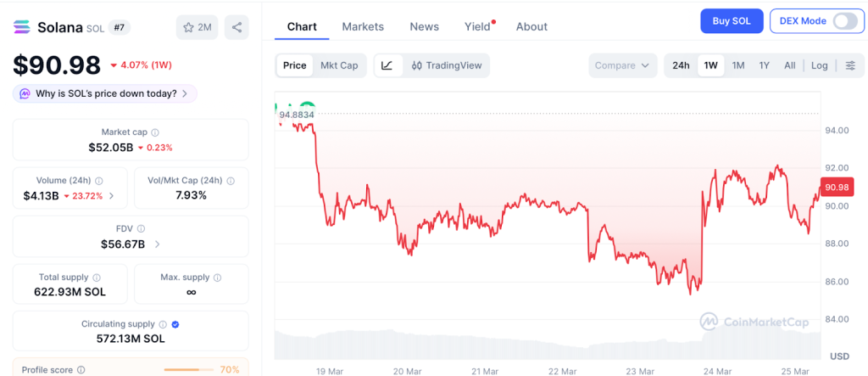Switch to the Markets tab
Screen dimensions: 868x376
pos(363,26)
